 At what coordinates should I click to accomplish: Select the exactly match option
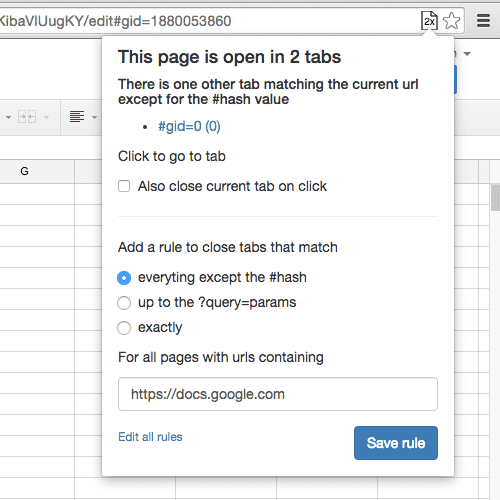124,328
